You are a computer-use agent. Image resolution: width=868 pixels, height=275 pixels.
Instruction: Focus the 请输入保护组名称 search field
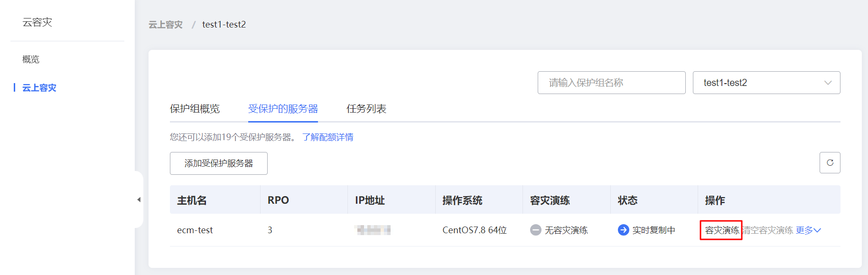coord(611,83)
